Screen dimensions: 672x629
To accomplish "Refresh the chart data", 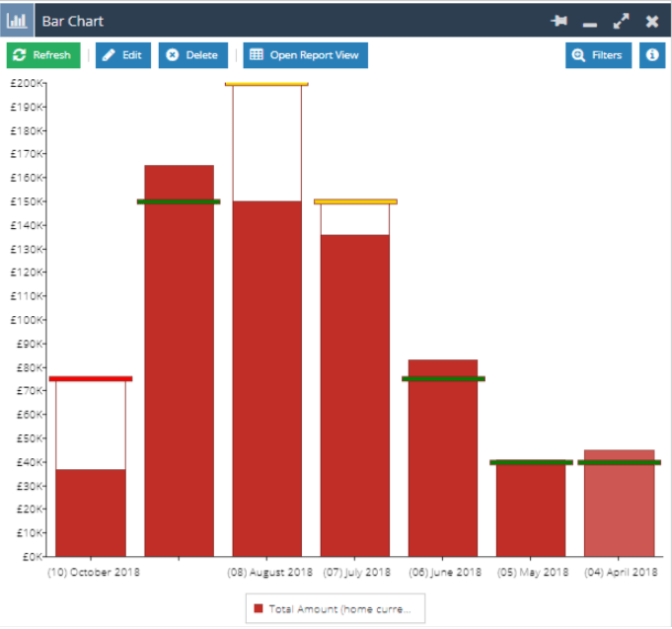I will tap(43, 55).
